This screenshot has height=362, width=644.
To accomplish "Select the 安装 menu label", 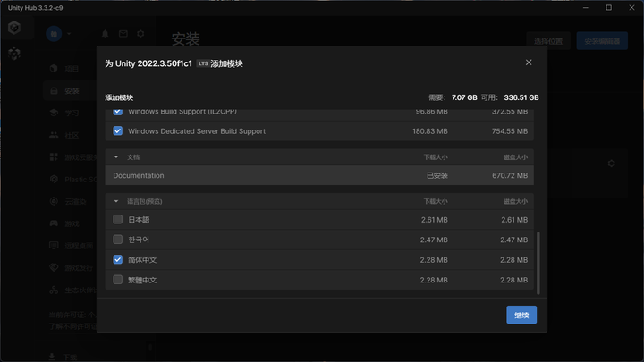I will [x=72, y=90].
